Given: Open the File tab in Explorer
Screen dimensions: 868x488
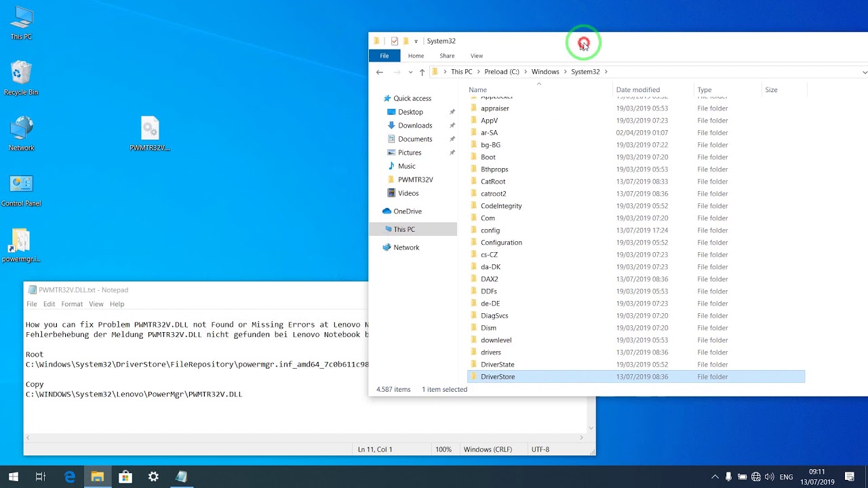Looking at the screenshot, I should pos(384,56).
